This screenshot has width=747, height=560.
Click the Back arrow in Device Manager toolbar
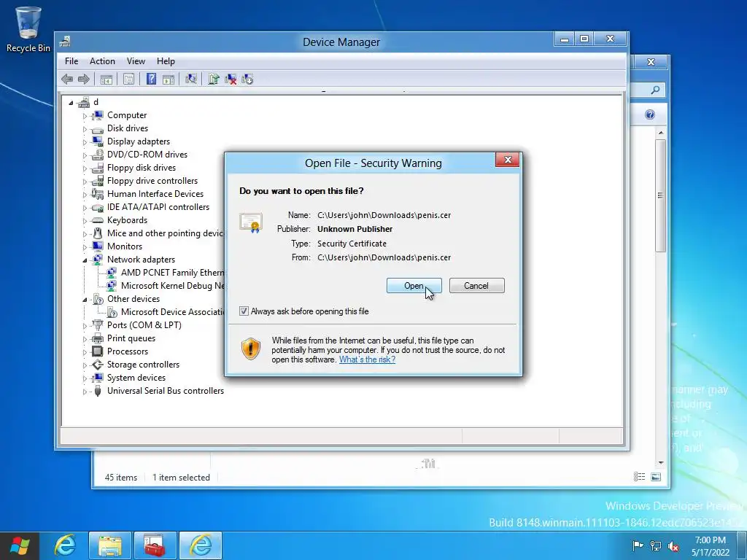[x=67, y=79]
